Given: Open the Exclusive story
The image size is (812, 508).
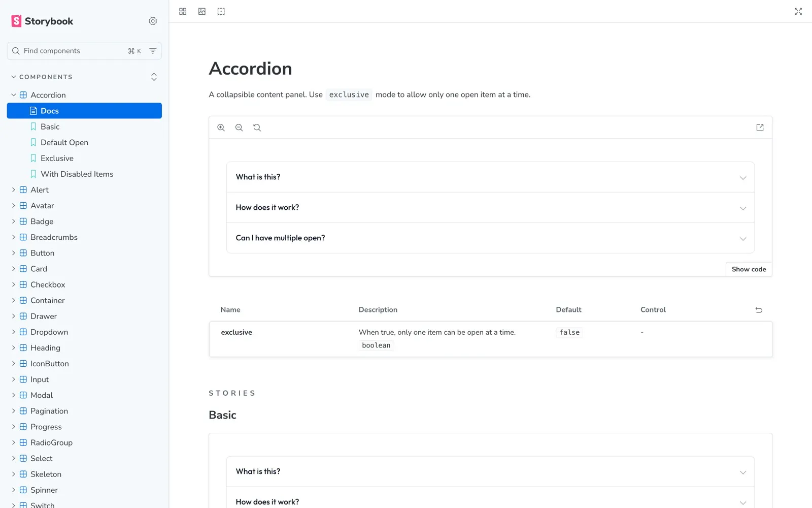Looking at the screenshot, I should [84, 158].
